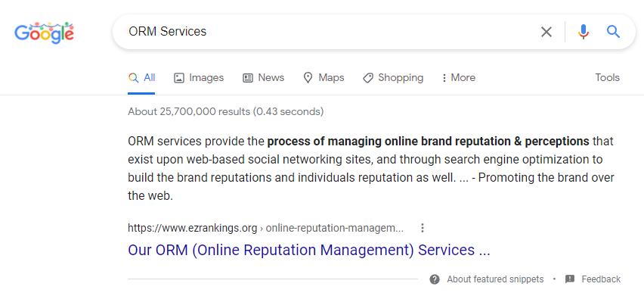Click the blue magnifier search button

tap(613, 31)
